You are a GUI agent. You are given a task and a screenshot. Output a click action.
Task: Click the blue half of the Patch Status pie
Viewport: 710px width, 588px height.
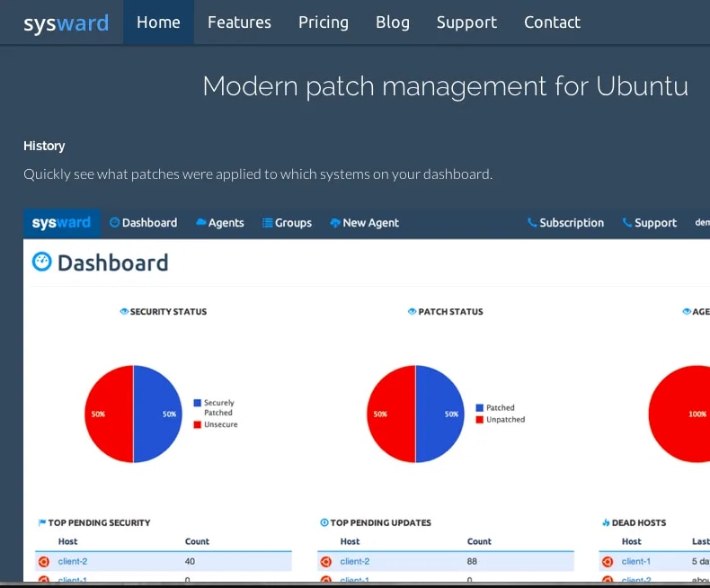(x=439, y=414)
